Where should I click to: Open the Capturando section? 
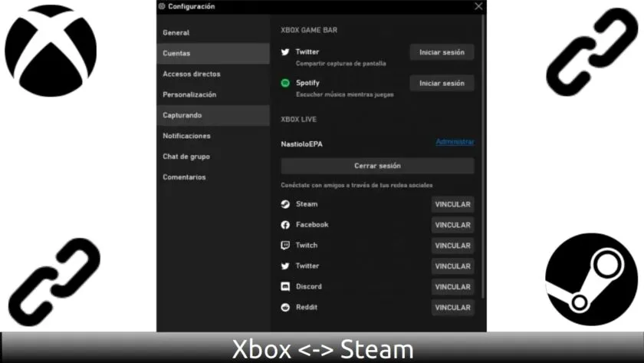(x=213, y=115)
